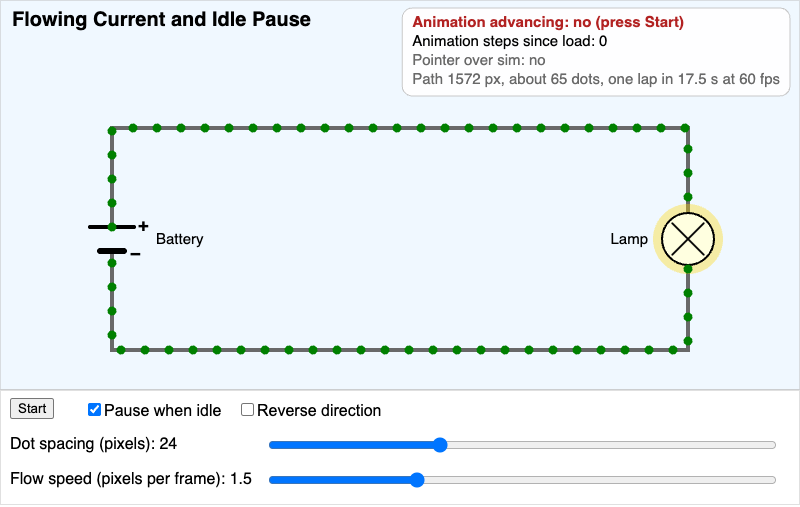800x507 pixels.
Task: Click the battery positive plate
Action: (112, 226)
